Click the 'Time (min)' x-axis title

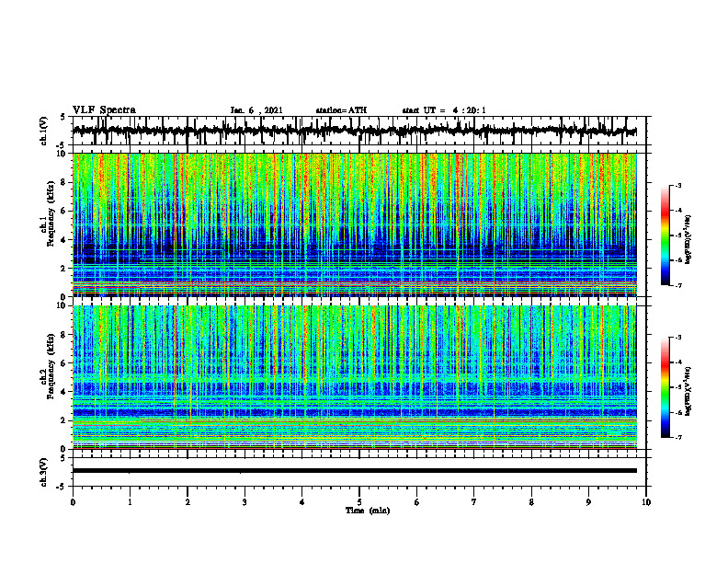368,511
